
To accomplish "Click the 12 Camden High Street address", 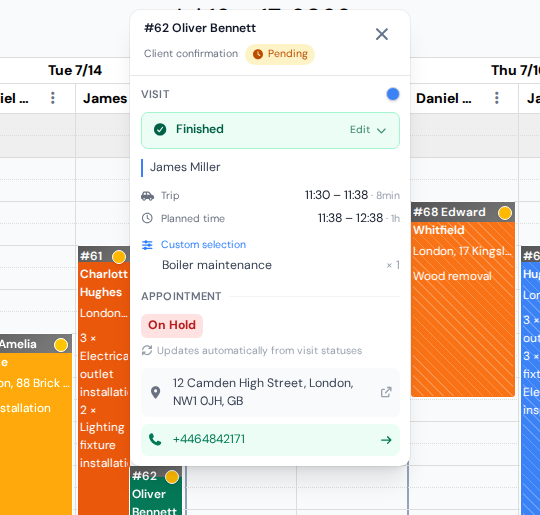I will (x=263, y=392).
